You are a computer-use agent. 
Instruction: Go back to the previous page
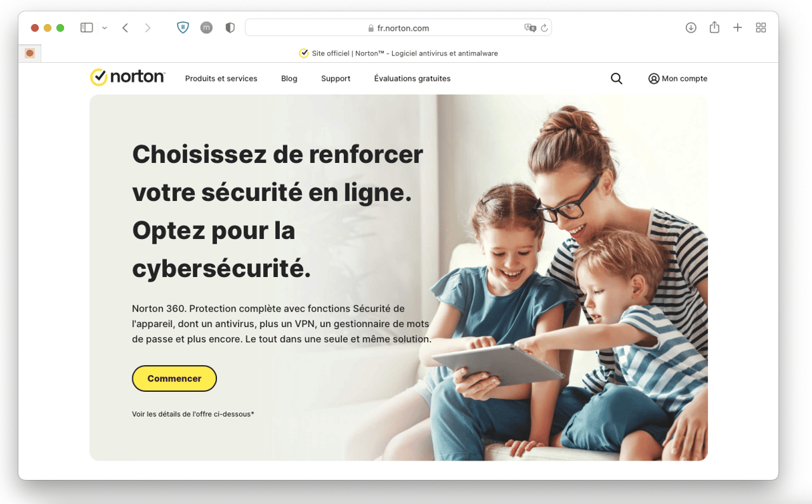[x=125, y=28]
